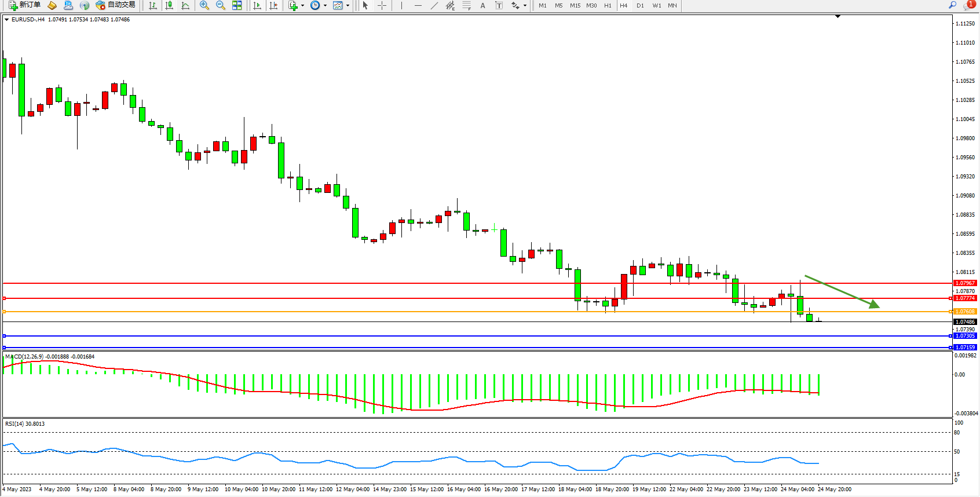Screen dimensions: 980x497
Task: Zoom out of the chart
Action: [x=221, y=5]
